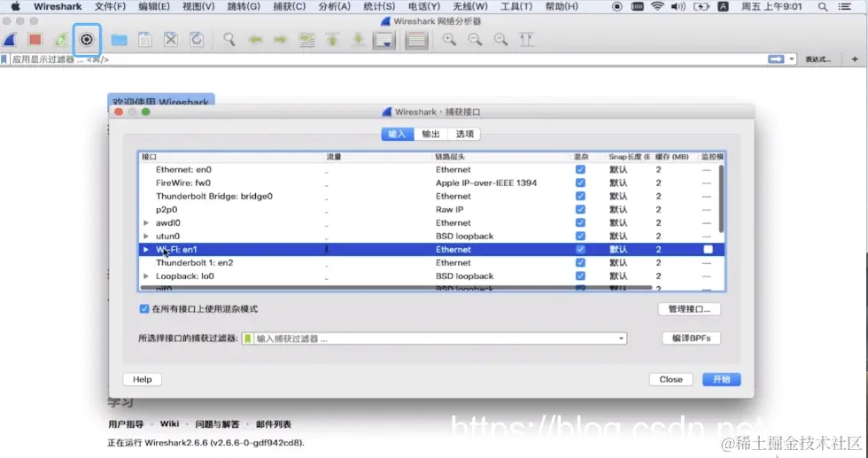Toggle promiscuous checkbox for utun0
Screen dimensions: 868x458
(580, 236)
